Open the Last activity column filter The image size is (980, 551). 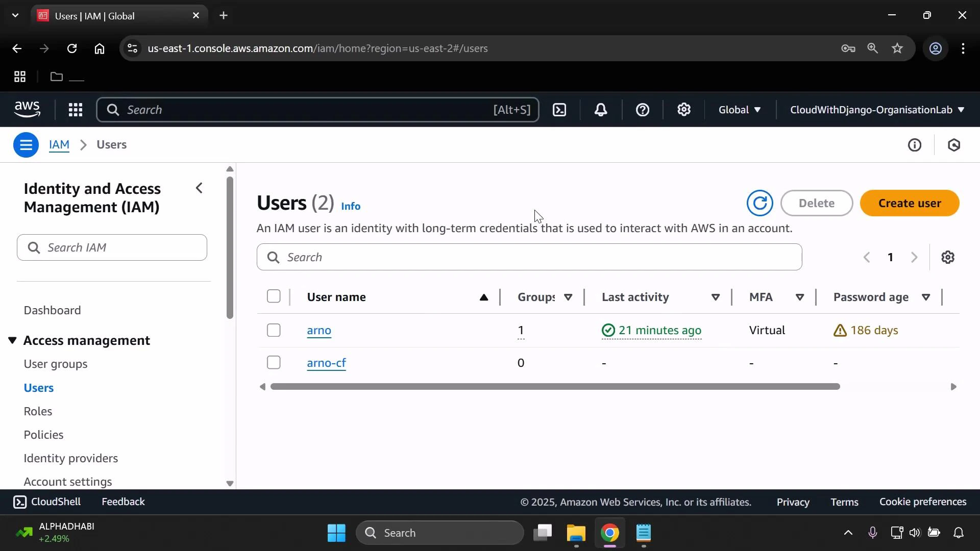[716, 297]
